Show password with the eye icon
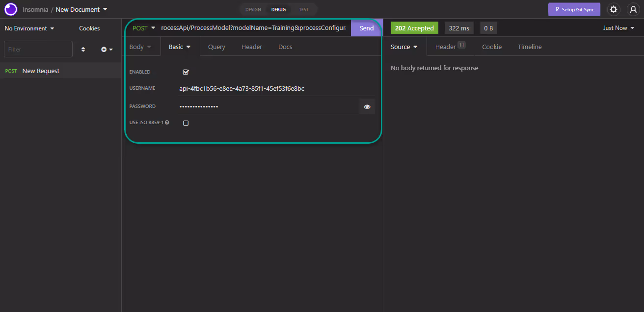644x312 pixels. pyautogui.click(x=367, y=106)
